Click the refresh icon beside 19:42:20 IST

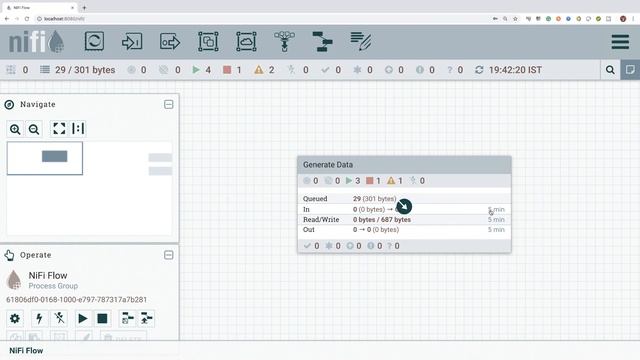point(479,70)
